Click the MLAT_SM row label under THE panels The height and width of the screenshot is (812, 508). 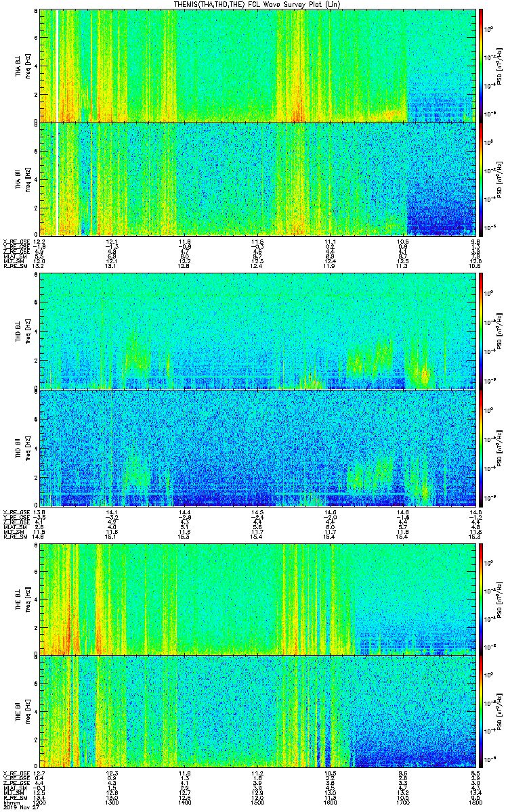tap(14, 788)
